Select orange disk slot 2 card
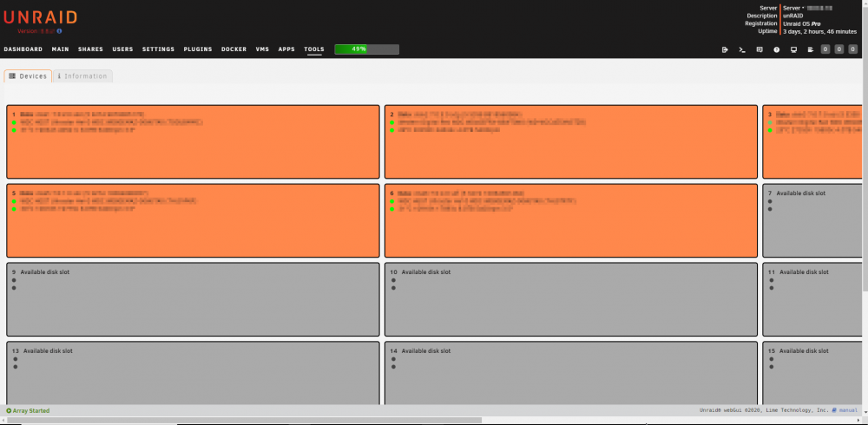Viewport: 868px width, 425px height. point(571,141)
